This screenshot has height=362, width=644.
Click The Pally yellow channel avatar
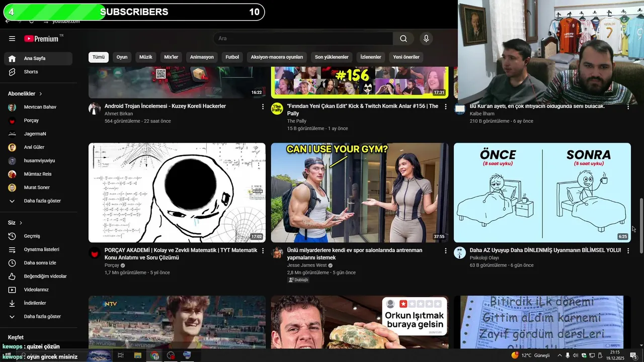pos(277,109)
